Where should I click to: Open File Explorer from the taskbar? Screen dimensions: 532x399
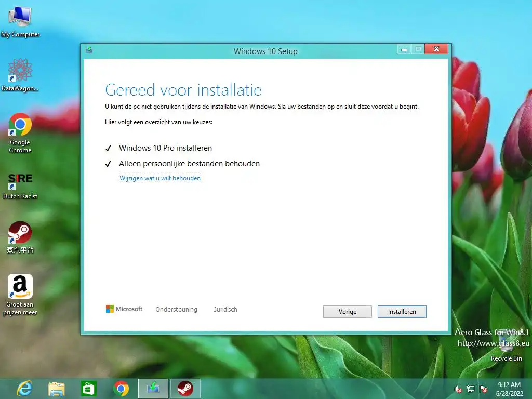point(57,389)
